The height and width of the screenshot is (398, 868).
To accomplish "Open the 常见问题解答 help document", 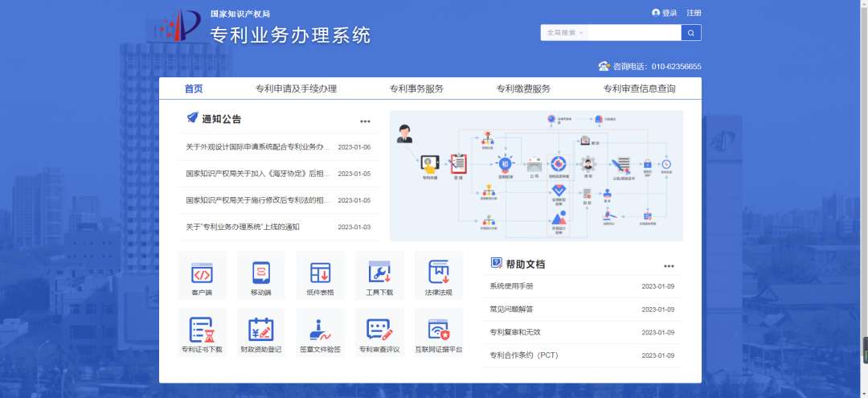I will click(511, 309).
